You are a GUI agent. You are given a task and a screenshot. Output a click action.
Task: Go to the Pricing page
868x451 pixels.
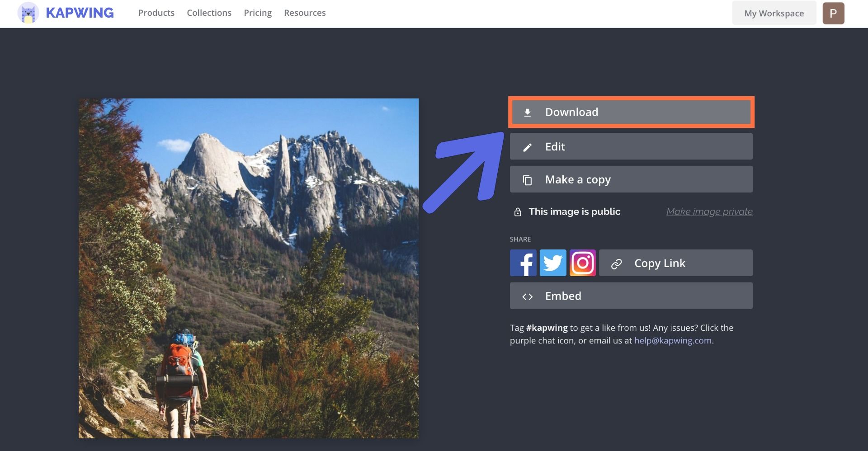pos(258,13)
